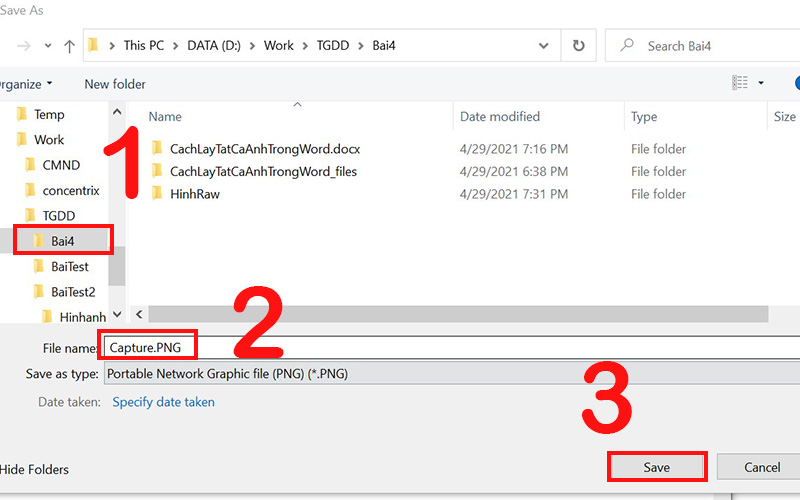The height and width of the screenshot is (500, 800).
Task: Sort by the Name column
Action: pos(165,117)
